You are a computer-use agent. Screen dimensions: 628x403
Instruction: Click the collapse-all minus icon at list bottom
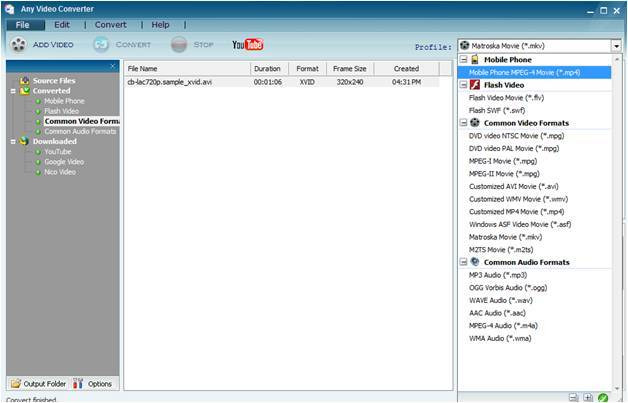tap(573, 397)
